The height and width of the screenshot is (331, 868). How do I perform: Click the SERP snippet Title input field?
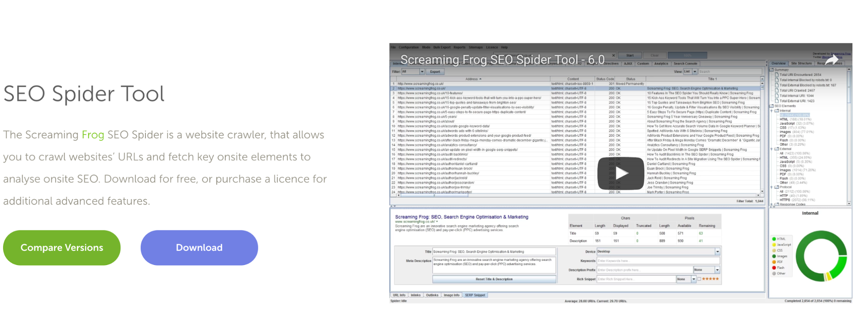pos(494,252)
